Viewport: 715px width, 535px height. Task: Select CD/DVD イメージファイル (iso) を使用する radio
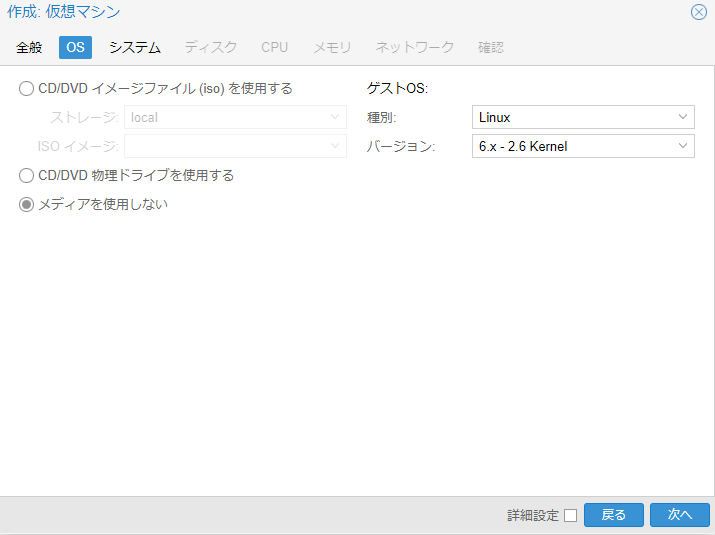[x=26, y=88]
